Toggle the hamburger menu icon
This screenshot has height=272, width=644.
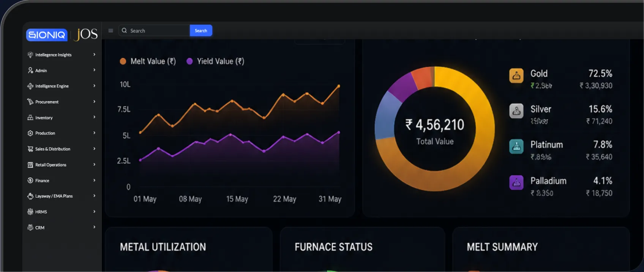(111, 31)
